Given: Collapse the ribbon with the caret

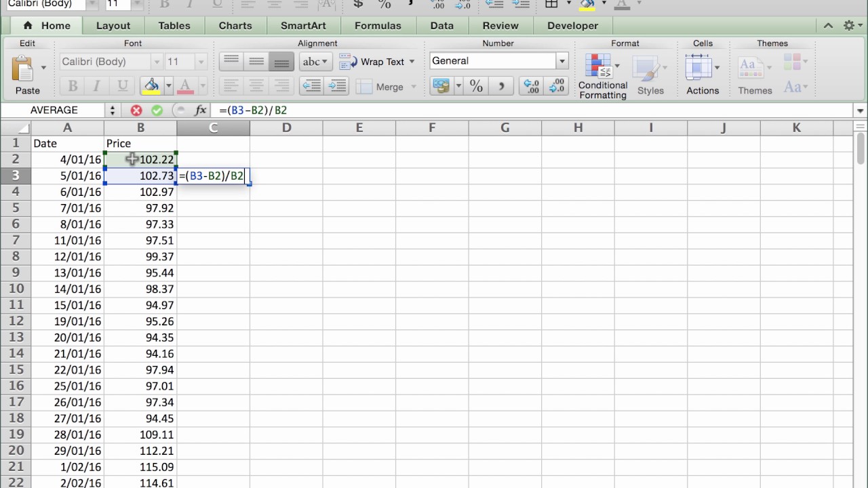Looking at the screenshot, I should pyautogui.click(x=828, y=26).
